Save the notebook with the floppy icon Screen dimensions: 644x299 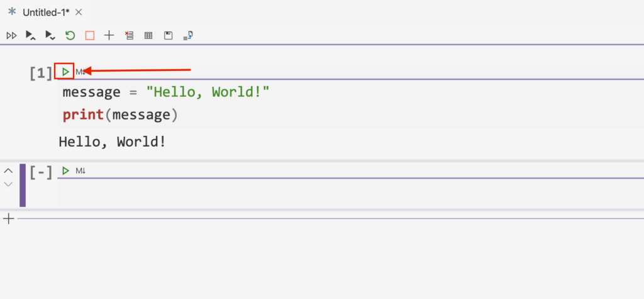[x=168, y=35]
